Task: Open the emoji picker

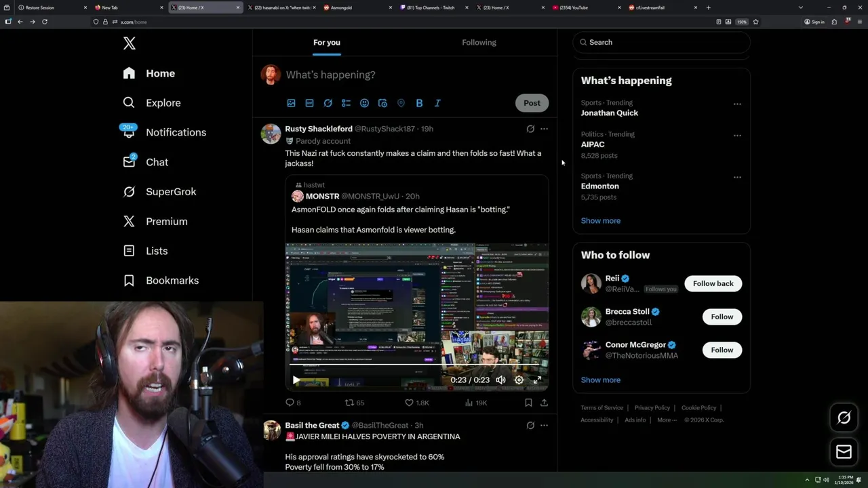Action: point(364,103)
